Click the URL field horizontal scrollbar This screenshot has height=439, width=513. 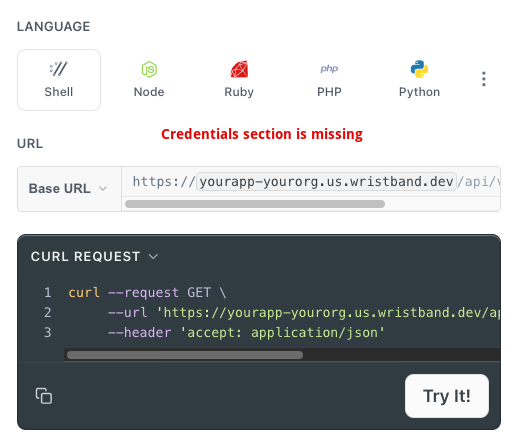[255, 204]
